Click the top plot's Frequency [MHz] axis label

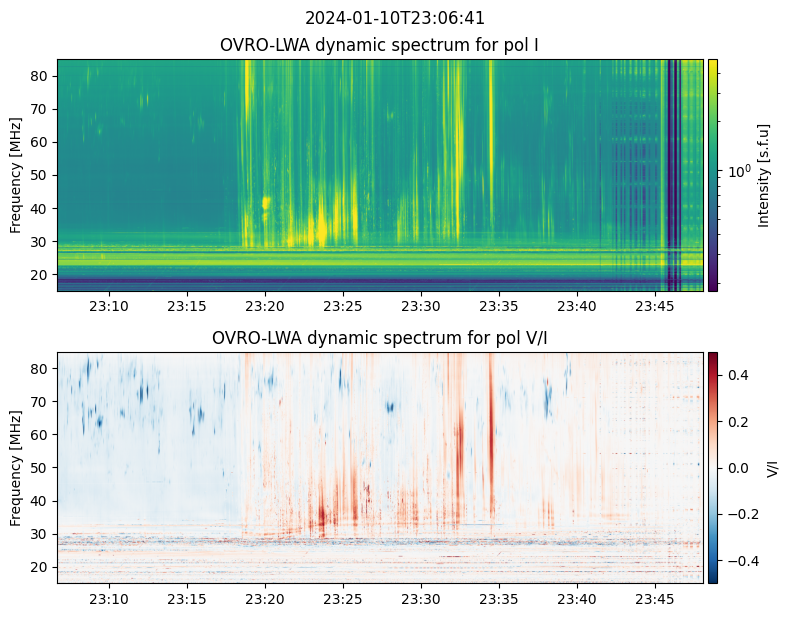tap(16, 175)
